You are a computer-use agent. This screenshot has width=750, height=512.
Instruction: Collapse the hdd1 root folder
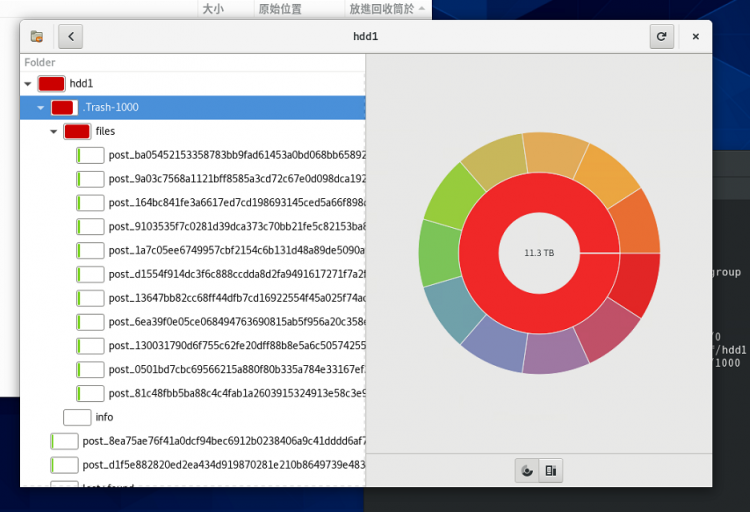[27, 84]
